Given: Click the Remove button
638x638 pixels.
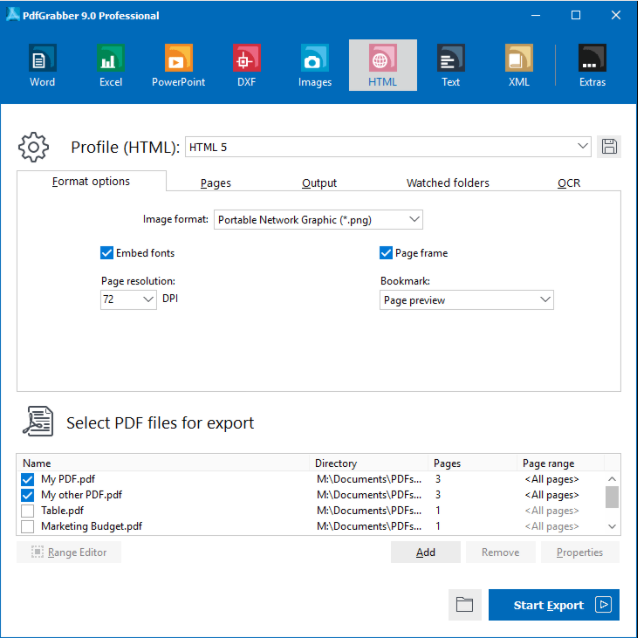Looking at the screenshot, I should pos(500,552).
